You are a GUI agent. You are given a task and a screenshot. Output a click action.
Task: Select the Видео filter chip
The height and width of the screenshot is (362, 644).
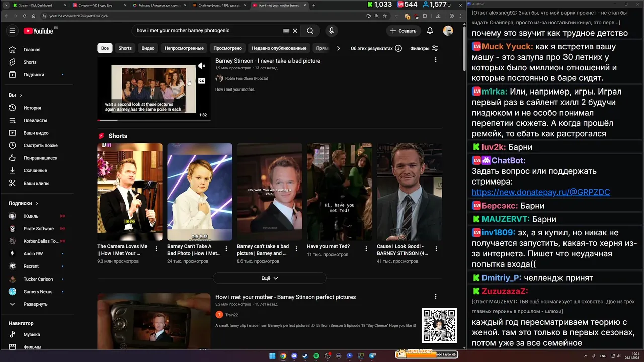point(148,48)
